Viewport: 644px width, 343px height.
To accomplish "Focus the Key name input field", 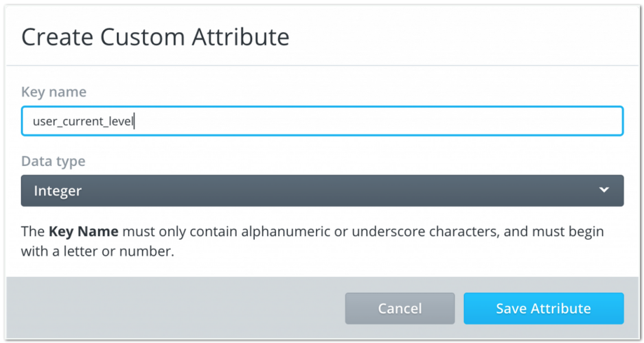I will (322, 121).
